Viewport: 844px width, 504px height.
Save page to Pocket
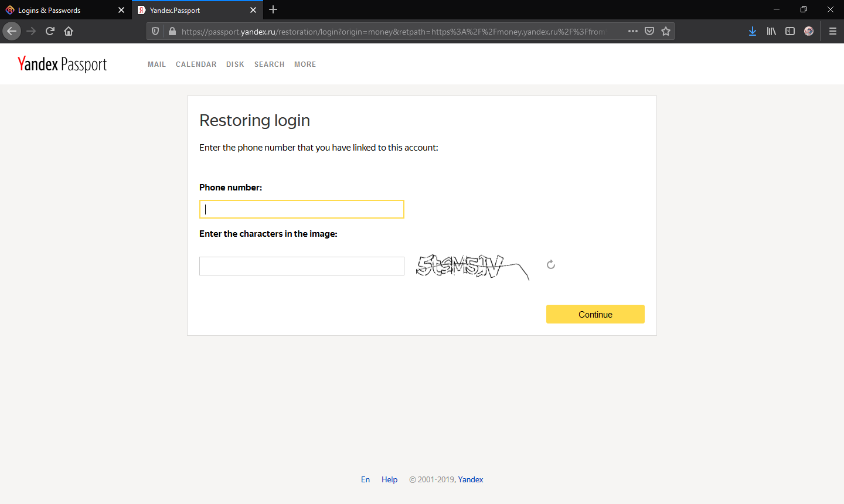(x=649, y=31)
